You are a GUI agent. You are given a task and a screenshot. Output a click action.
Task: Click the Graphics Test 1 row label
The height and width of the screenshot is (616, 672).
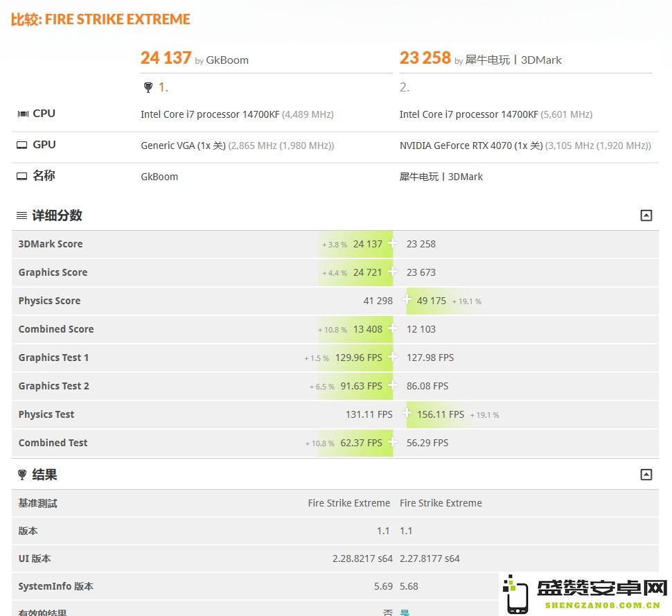point(53,358)
